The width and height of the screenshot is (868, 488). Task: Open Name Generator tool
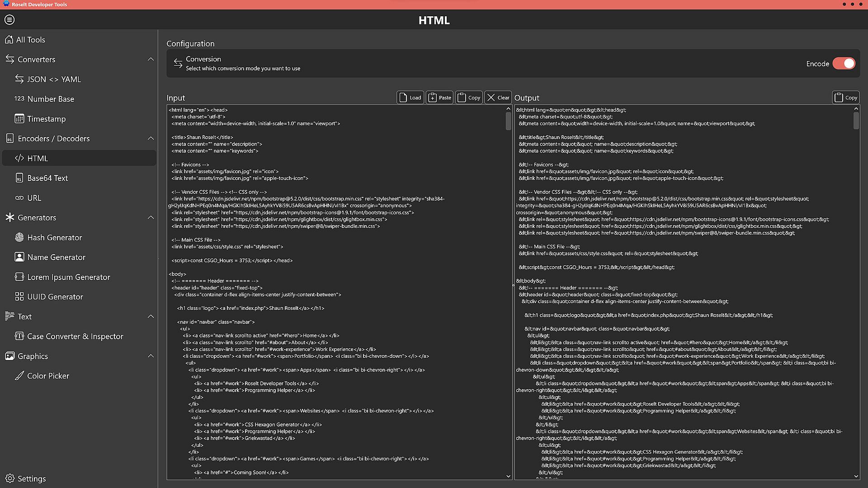tap(79, 257)
